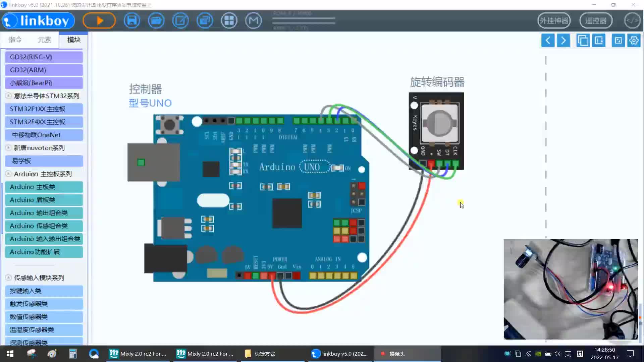Click the canvas layout icon beside copy
The height and width of the screenshot is (362, 644).
[599, 41]
